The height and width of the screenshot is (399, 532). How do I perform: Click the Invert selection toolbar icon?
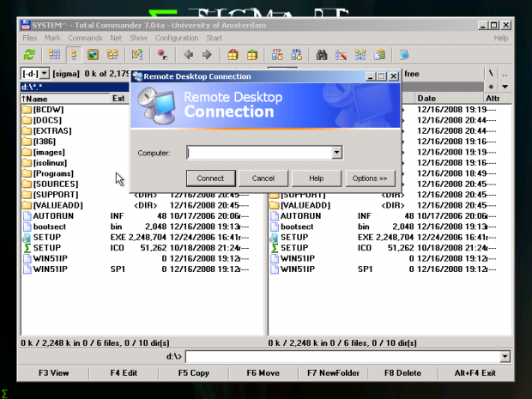coord(137,55)
